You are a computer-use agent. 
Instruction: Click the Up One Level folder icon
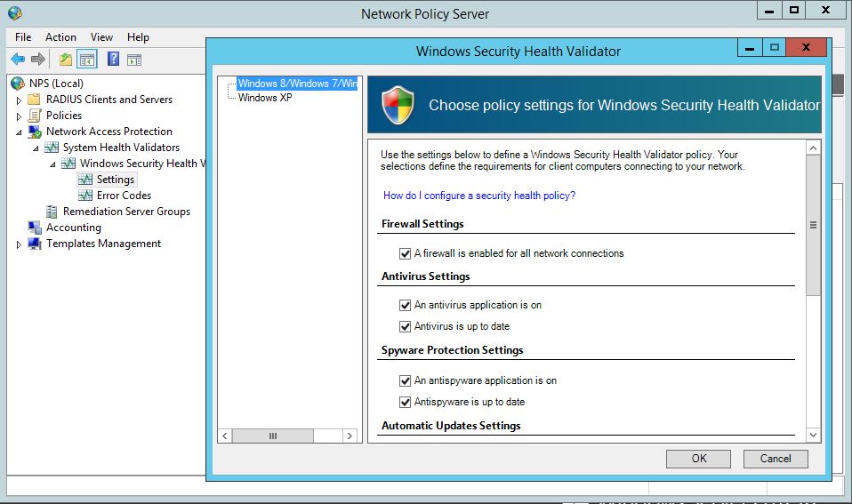pyautogui.click(x=66, y=60)
